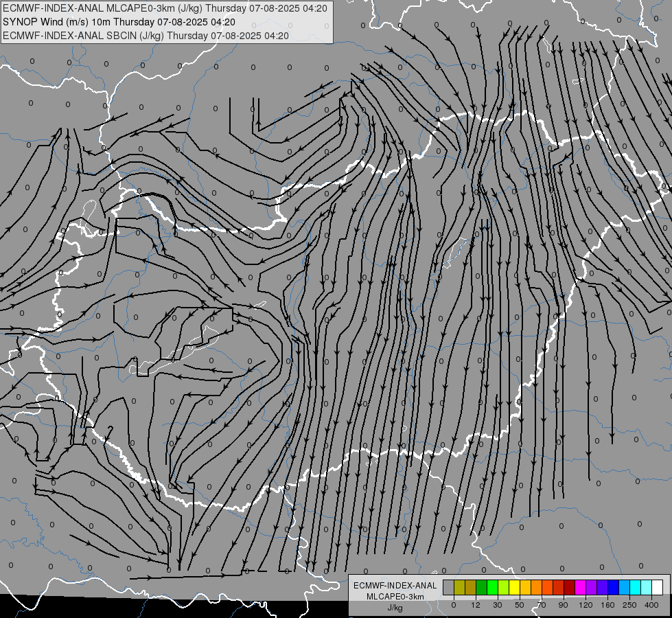
Task: Click the gray swatch in the MLCAPE legend
Action: [448, 588]
